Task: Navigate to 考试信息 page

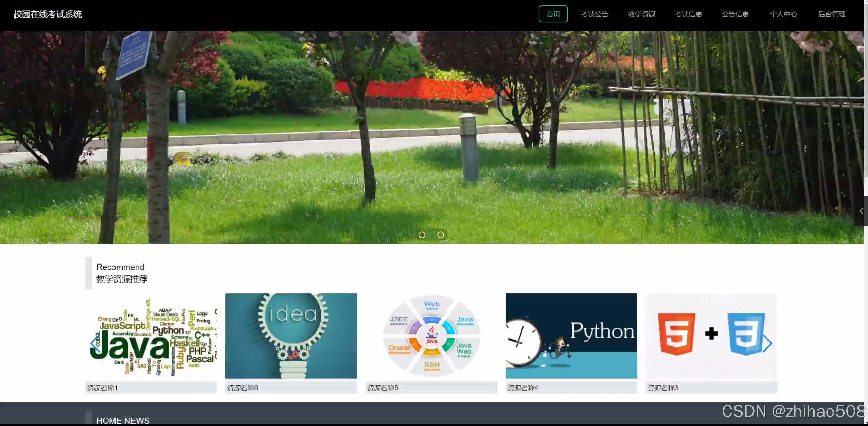Action: [x=688, y=14]
